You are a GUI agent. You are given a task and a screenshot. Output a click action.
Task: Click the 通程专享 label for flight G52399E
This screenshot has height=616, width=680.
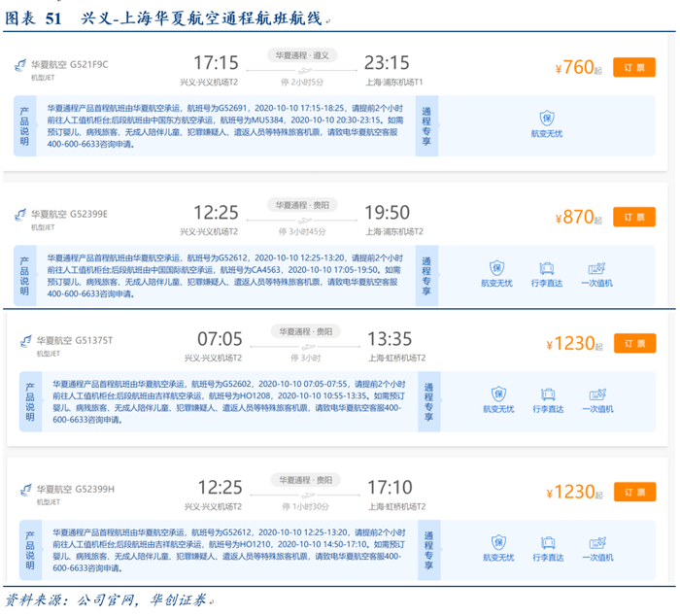click(426, 276)
